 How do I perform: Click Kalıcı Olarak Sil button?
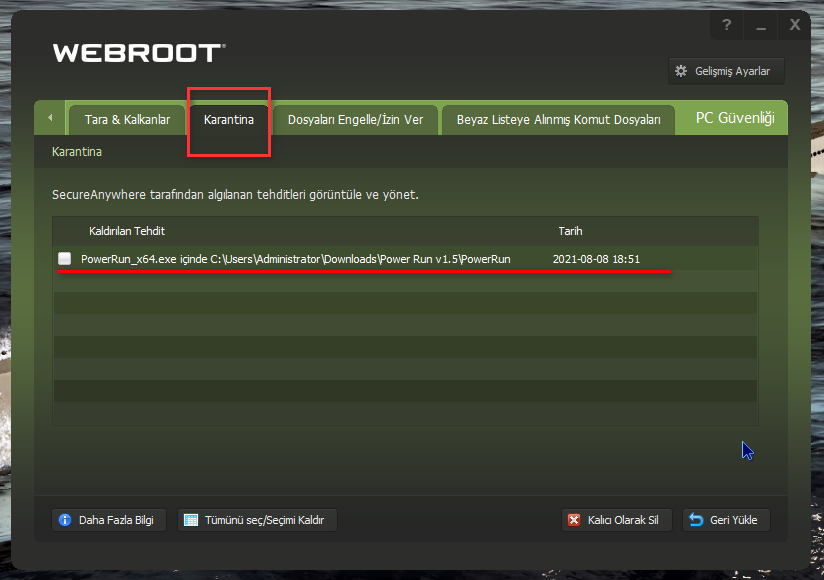pos(617,520)
